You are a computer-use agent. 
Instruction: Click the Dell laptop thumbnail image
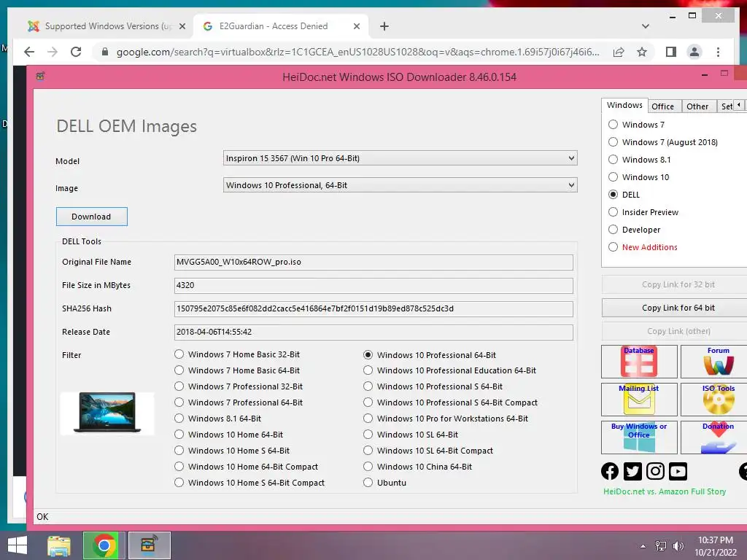(x=107, y=413)
